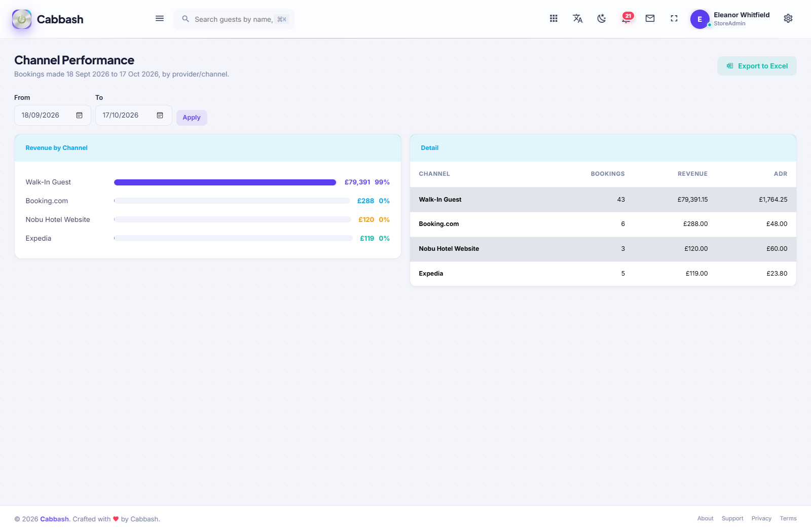Click the user avatar E

(700, 19)
